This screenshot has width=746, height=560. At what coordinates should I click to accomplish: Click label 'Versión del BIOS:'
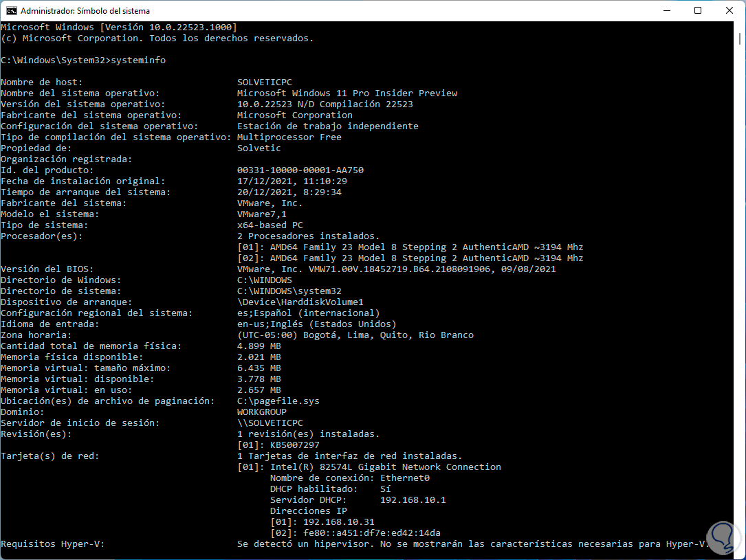[x=47, y=269]
